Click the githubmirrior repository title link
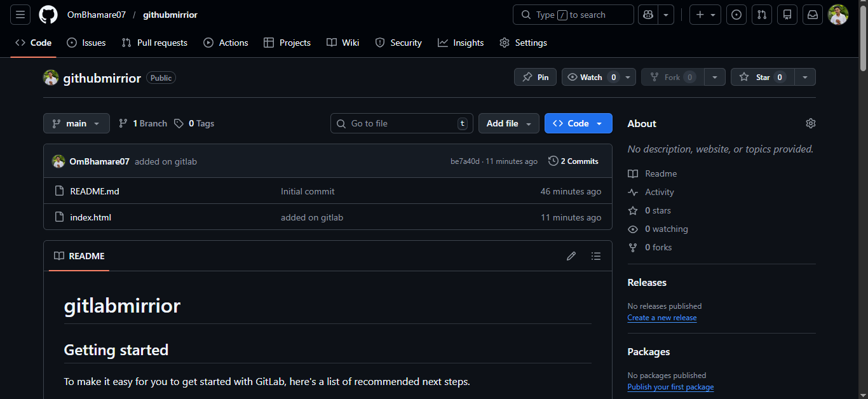868x399 pixels. [102, 78]
